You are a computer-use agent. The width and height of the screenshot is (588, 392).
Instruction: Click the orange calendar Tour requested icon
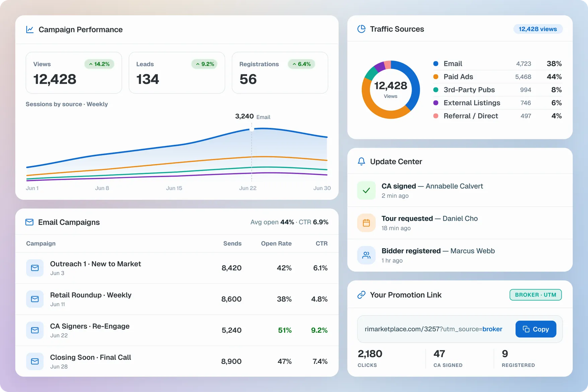tap(366, 223)
